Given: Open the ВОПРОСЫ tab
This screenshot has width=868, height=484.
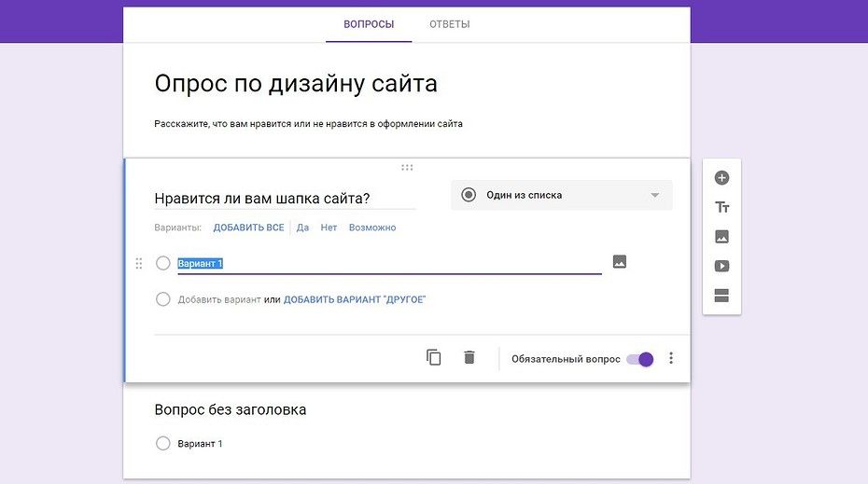Looking at the screenshot, I should 369,24.
